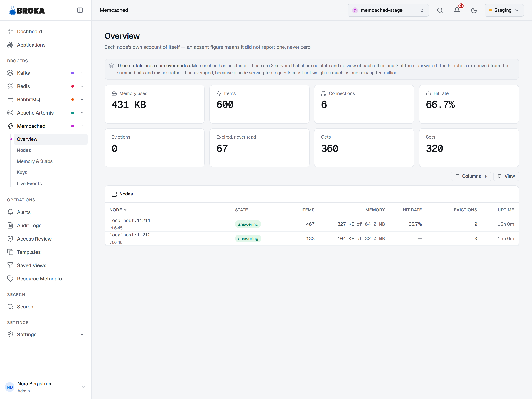Sort by the HIT RATE column header
532x399 pixels.
[x=412, y=210]
